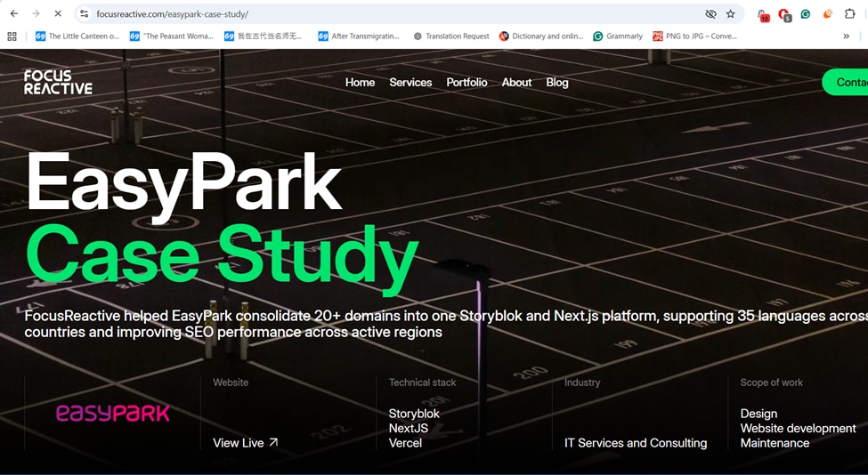
Task: Open the Translation Request bookmark
Action: coord(451,36)
